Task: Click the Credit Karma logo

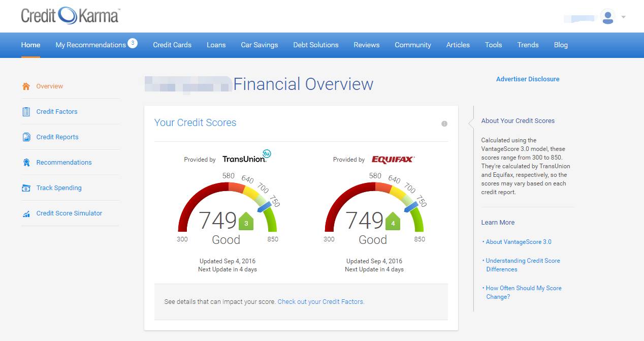Action: coord(70,16)
